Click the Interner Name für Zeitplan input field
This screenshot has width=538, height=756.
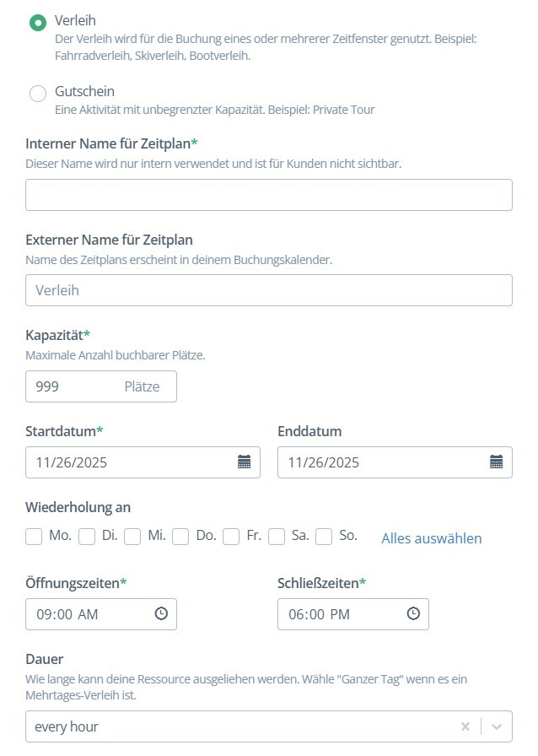269,194
